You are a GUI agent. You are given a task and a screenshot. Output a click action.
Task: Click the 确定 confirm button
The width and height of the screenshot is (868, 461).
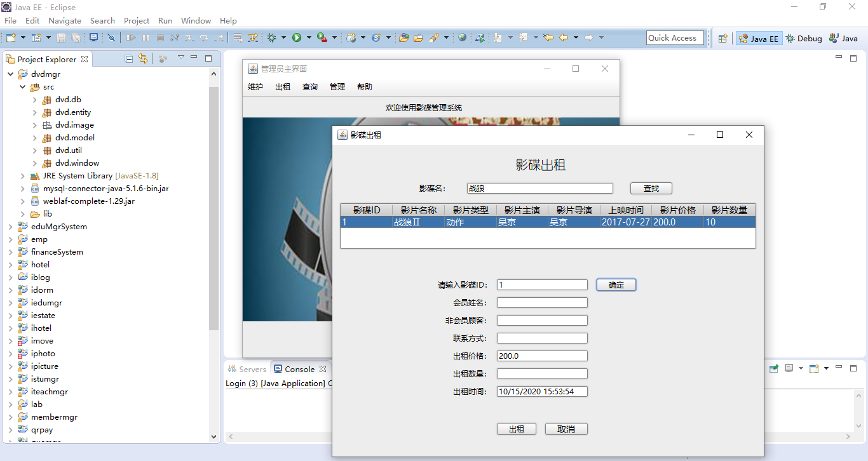(616, 285)
